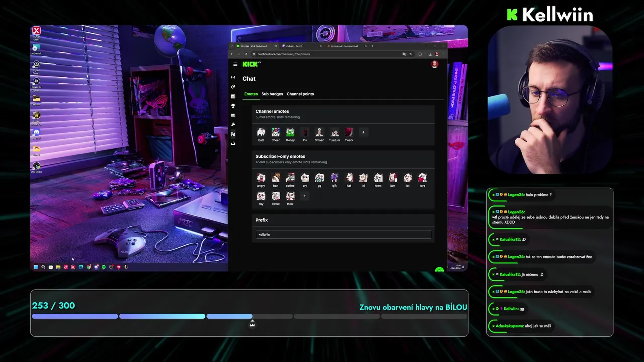The width and height of the screenshot is (644, 362).
Task: Open Spotify from the taskbar
Action: [x=104, y=267]
